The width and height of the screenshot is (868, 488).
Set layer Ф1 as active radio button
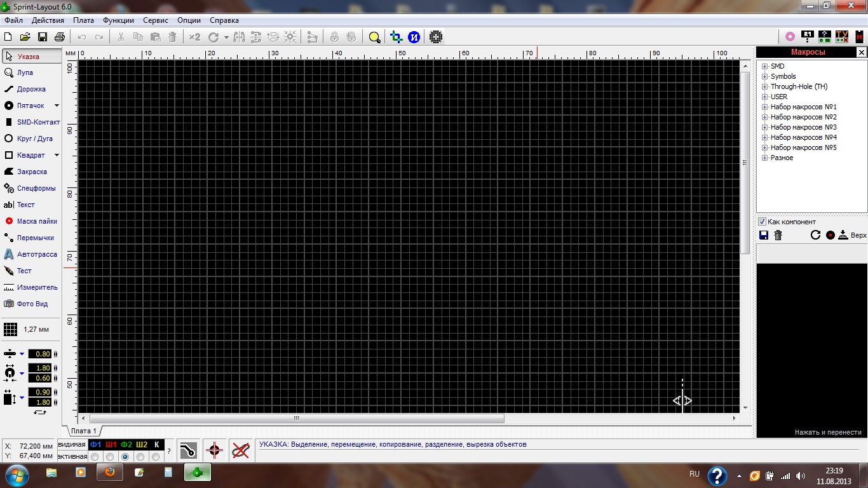click(95, 457)
